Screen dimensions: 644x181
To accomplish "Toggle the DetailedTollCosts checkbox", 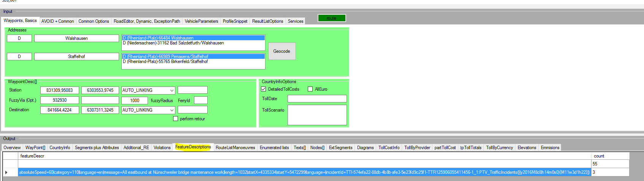I will click(x=264, y=89).
